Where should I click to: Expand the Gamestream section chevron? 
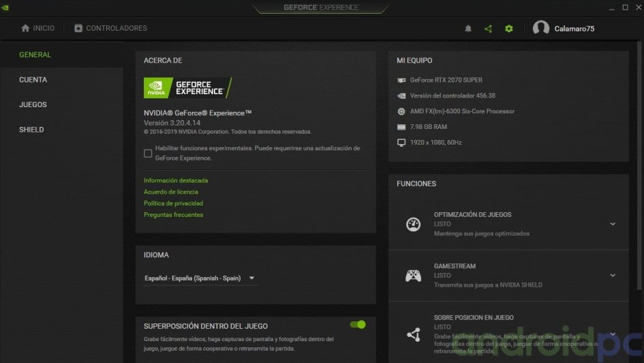(x=613, y=276)
